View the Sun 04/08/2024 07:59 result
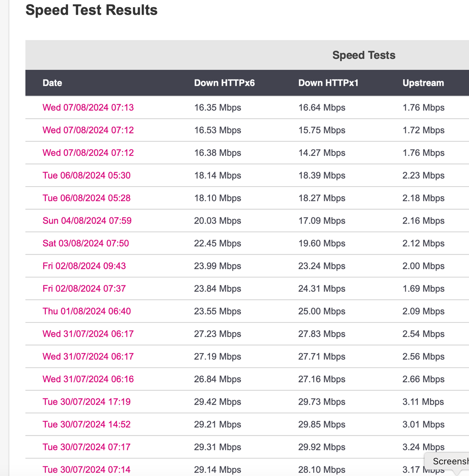 pyautogui.click(x=87, y=221)
